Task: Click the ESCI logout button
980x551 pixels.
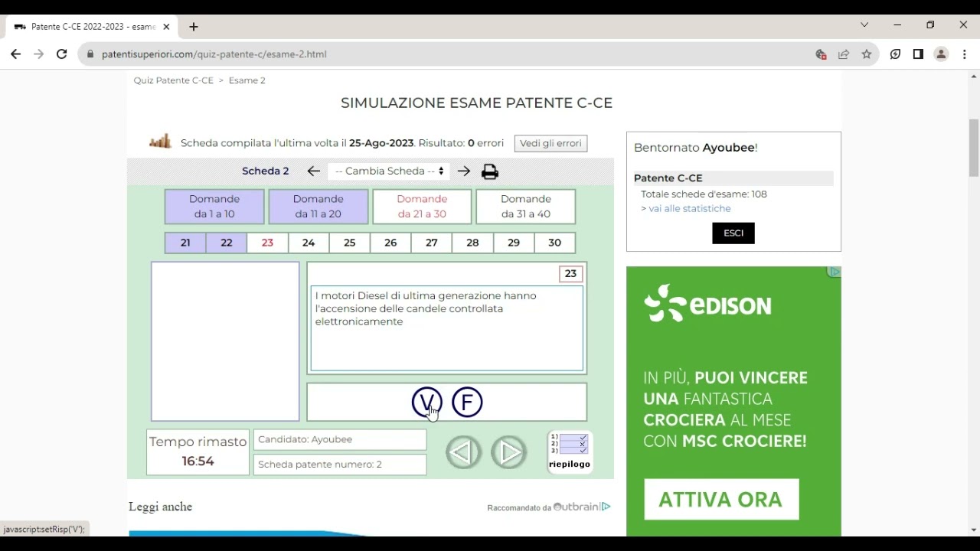Action: [733, 233]
